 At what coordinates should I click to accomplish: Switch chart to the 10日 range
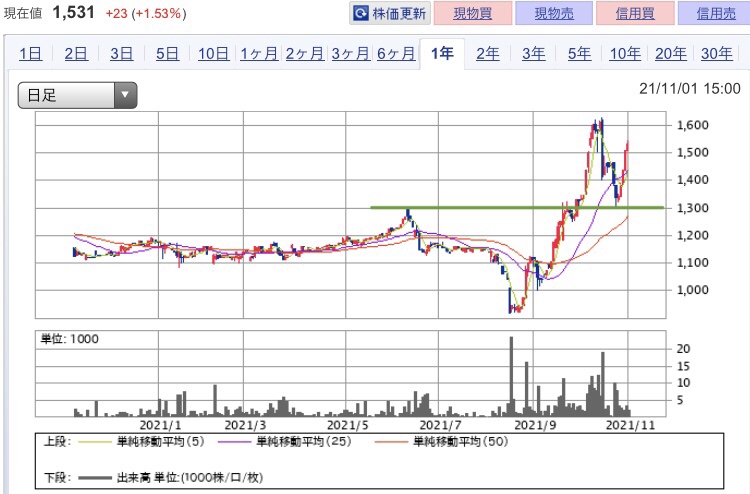pyautogui.click(x=213, y=54)
